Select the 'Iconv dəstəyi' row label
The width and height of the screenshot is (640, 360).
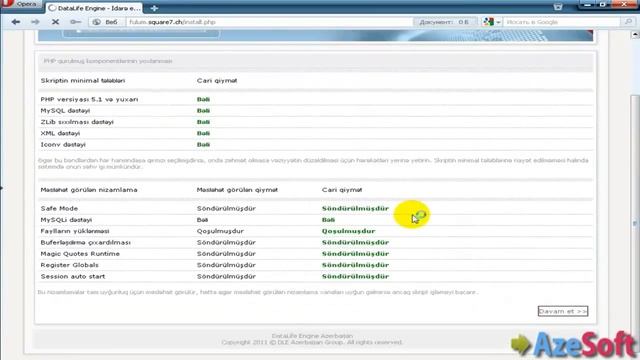(x=63, y=144)
